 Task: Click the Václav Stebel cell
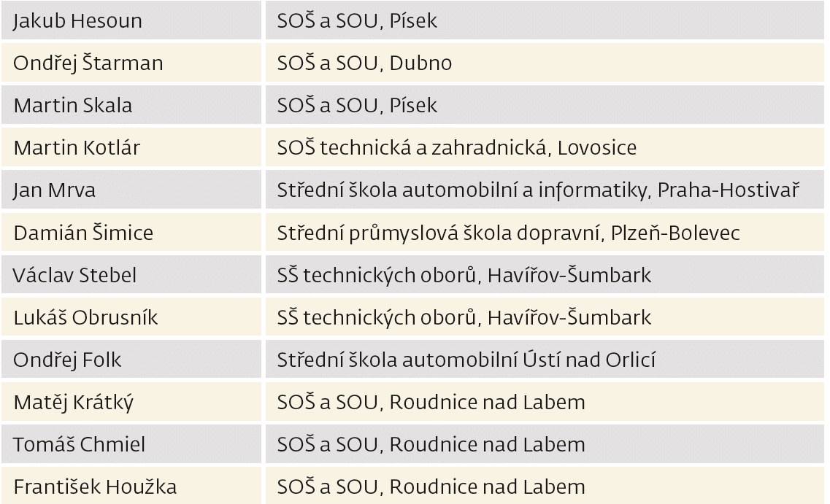coord(74,275)
